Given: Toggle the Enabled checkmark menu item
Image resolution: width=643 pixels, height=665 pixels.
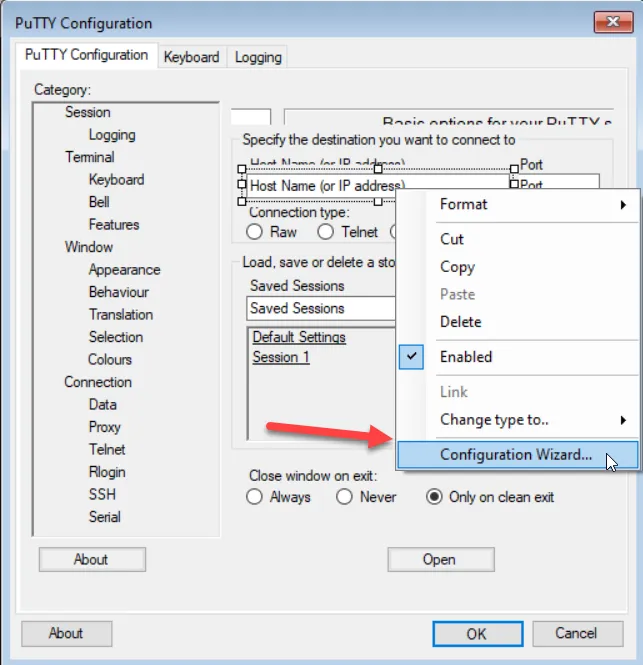Looking at the screenshot, I should 518,357.
